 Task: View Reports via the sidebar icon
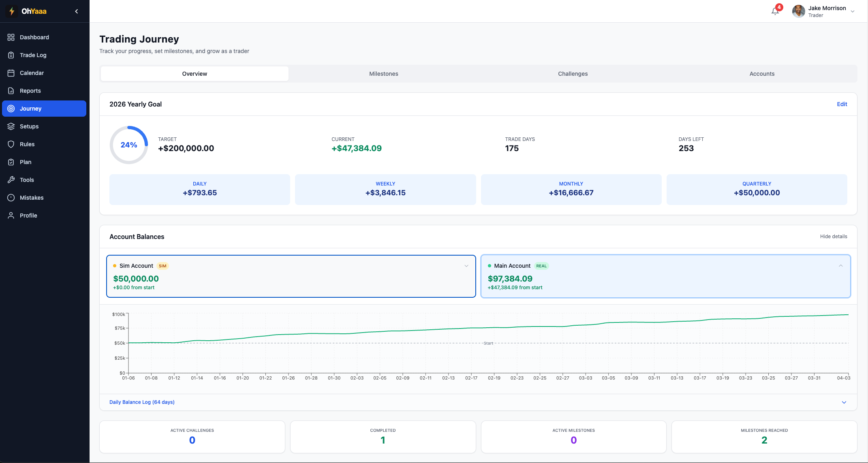coord(11,90)
